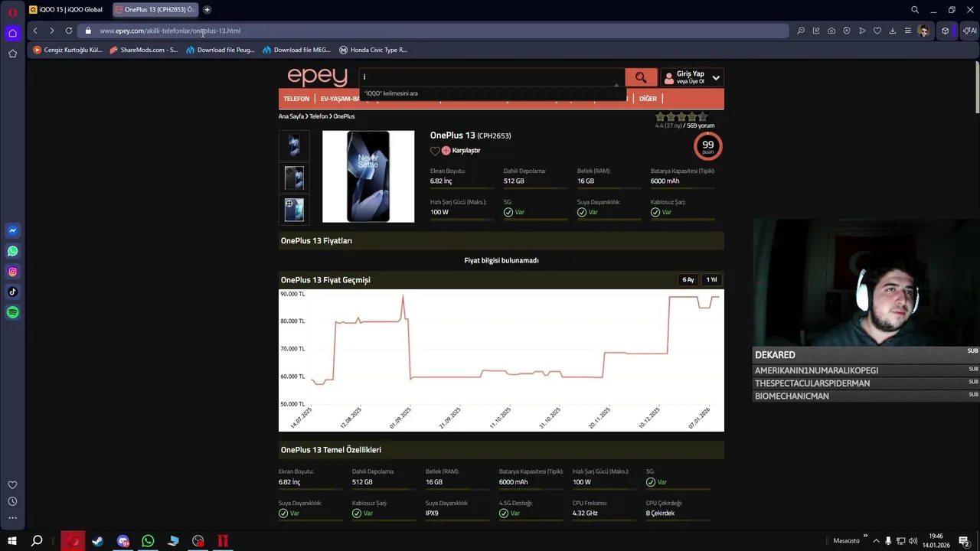Open the OnePlus breadcrumb link

pos(344,116)
